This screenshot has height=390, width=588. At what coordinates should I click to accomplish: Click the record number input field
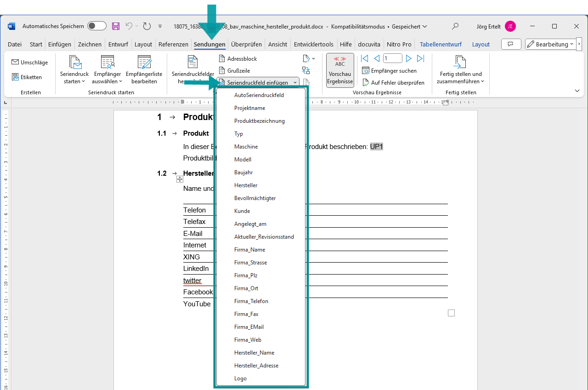coord(393,58)
